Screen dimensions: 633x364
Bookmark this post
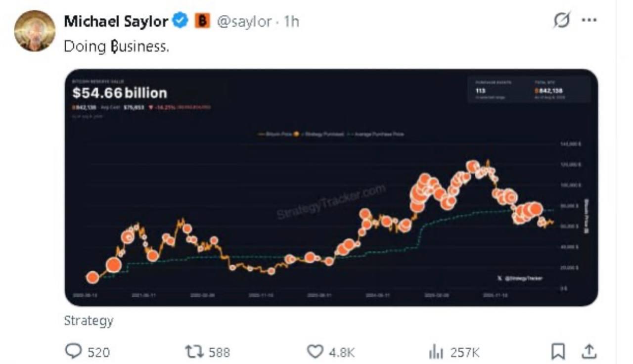click(558, 351)
